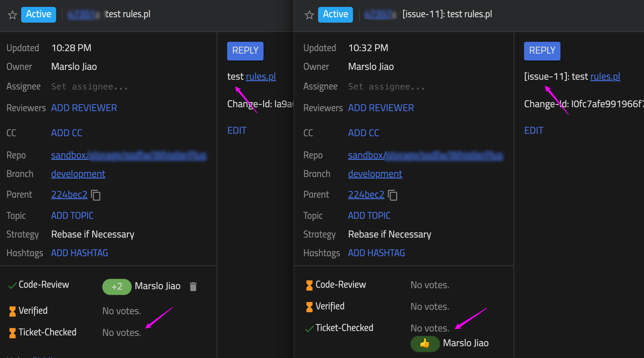Click ADD HASHTAG on right panel
The width and height of the screenshot is (644, 358).
[376, 252]
